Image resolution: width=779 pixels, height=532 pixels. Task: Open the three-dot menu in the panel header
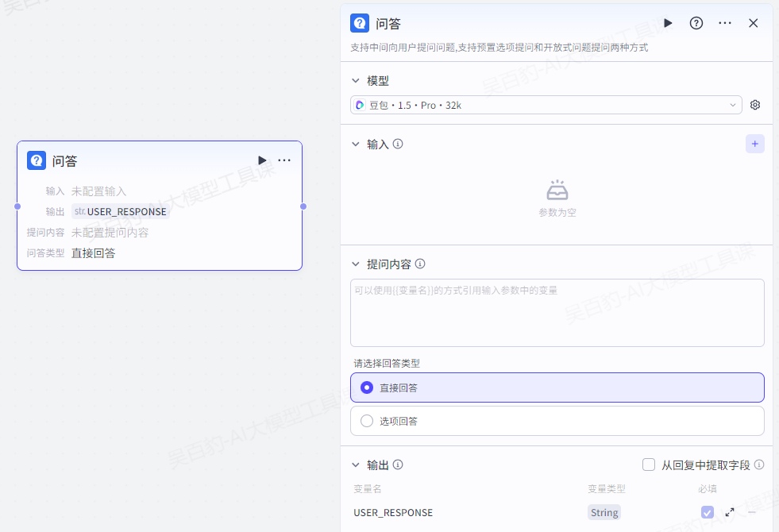click(x=725, y=23)
